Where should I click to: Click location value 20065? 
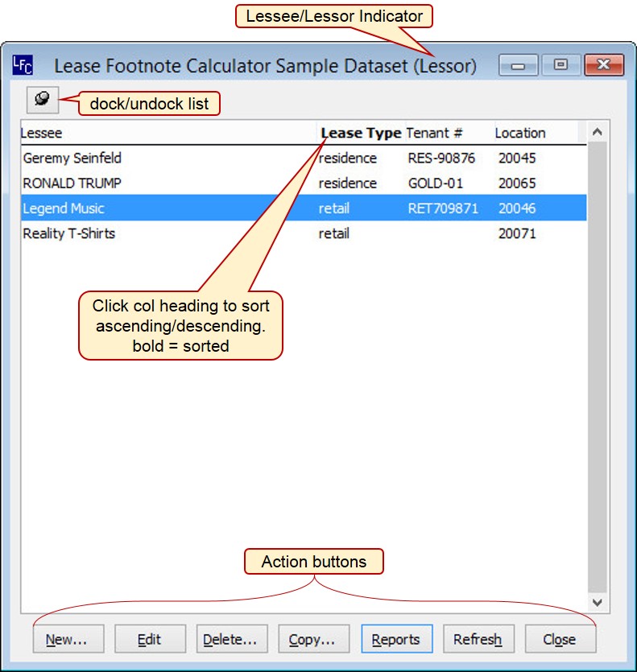point(517,183)
